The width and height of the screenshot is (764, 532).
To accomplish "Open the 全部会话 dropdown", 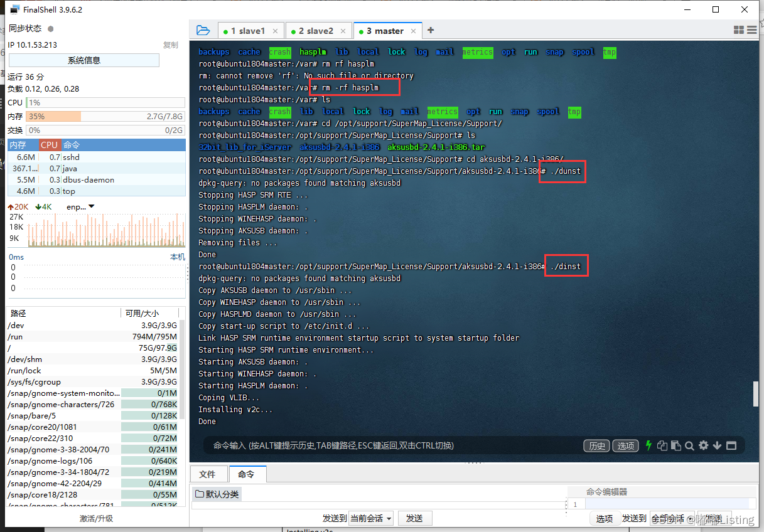I will tap(672, 519).
